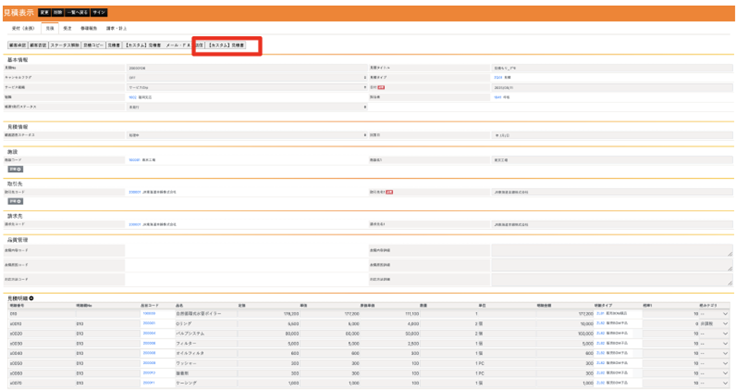This screenshot has height=391, width=736.
Task: Expand the last-column dropdown in the Oリング row
Action: [714, 323]
